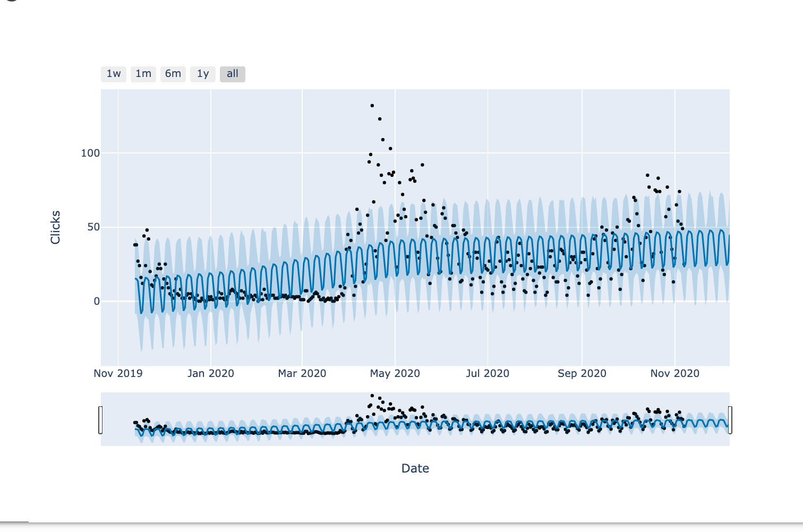Choose the 1m range selector

pyautogui.click(x=143, y=74)
